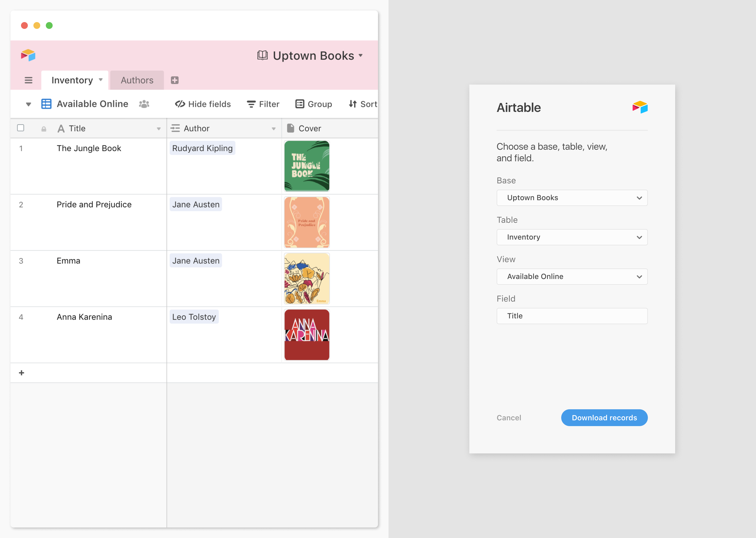This screenshot has height=538, width=756.
Task: Click the Field input containing Title
Action: (572, 316)
